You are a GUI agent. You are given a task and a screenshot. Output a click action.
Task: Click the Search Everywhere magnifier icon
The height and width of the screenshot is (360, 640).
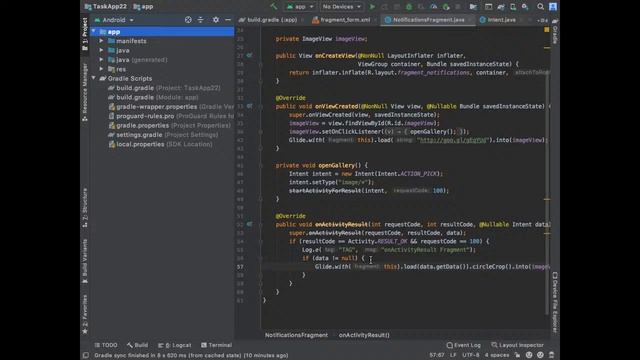coord(540,7)
